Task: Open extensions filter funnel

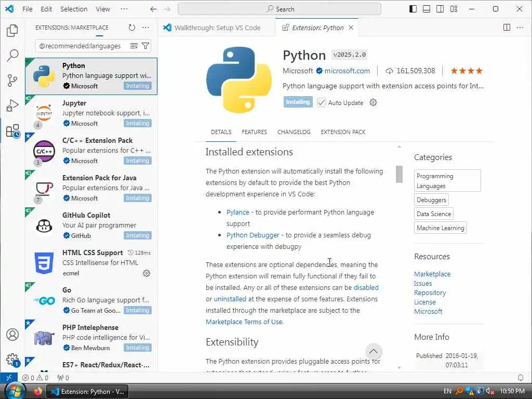Action: point(145,46)
